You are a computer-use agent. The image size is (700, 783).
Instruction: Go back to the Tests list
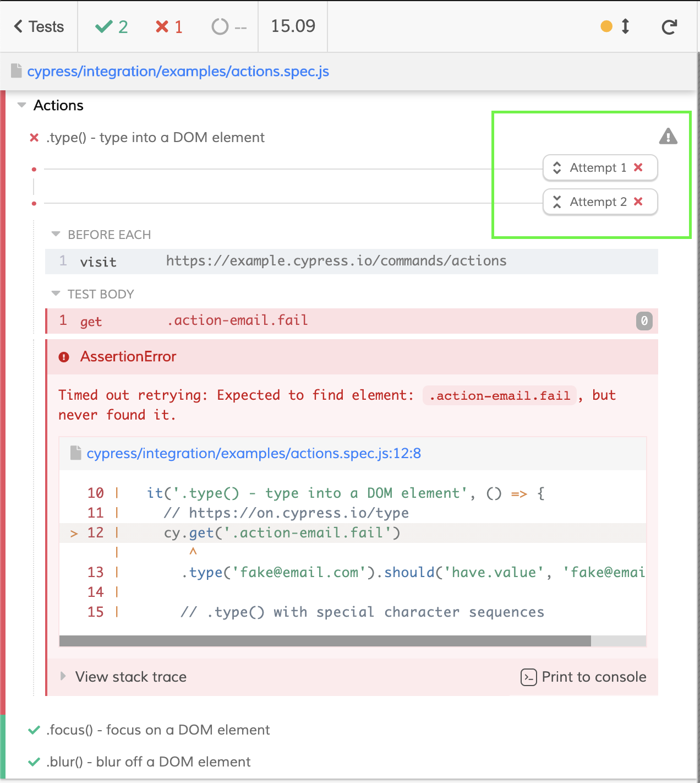pyautogui.click(x=39, y=26)
